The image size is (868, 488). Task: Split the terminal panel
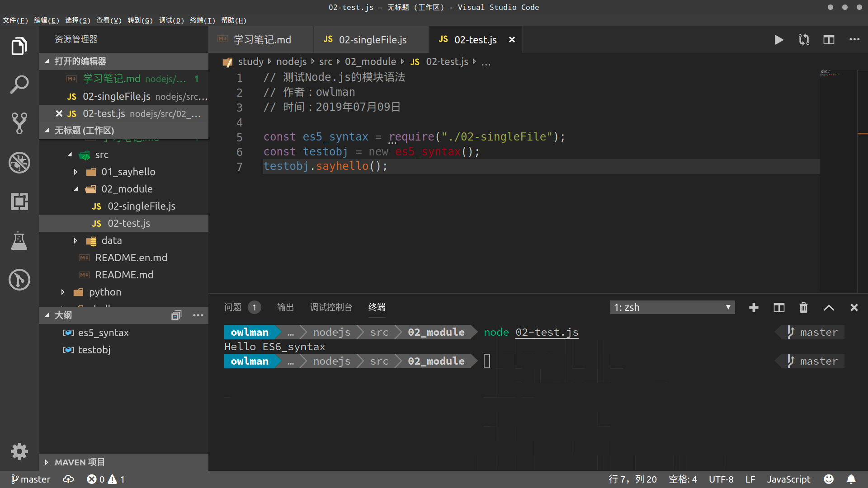[x=779, y=308]
